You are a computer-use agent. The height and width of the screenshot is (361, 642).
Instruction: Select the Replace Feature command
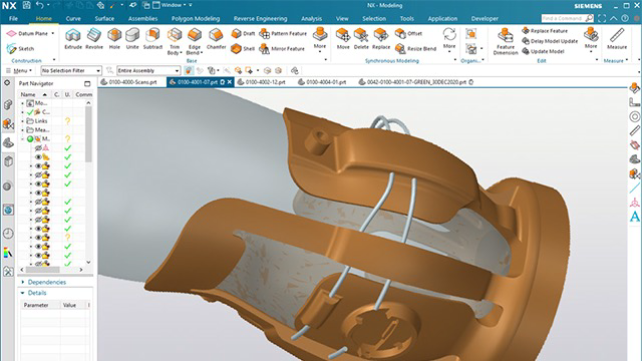tap(545, 31)
